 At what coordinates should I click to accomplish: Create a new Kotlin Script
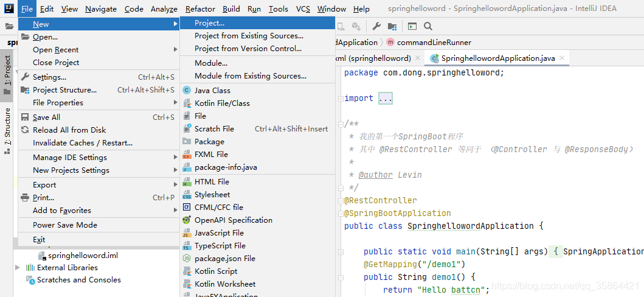point(257,271)
